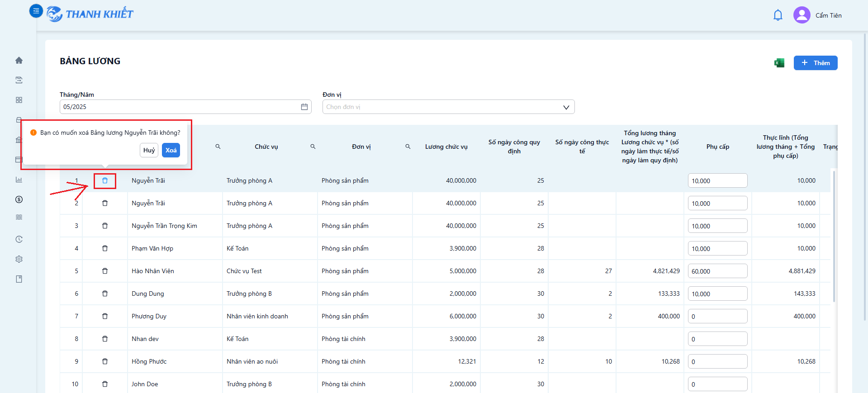Click the trash icon in row 1
This screenshot has height=393, width=868.
tap(105, 180)
